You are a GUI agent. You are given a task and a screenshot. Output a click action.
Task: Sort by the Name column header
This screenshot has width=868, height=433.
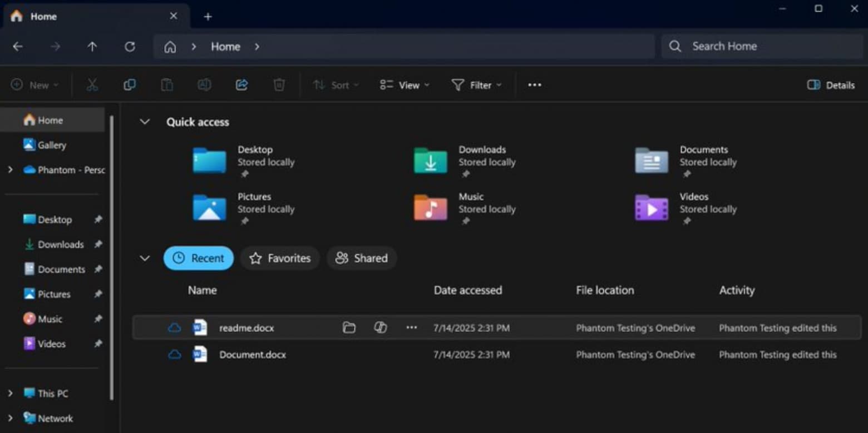coord(203,290)
